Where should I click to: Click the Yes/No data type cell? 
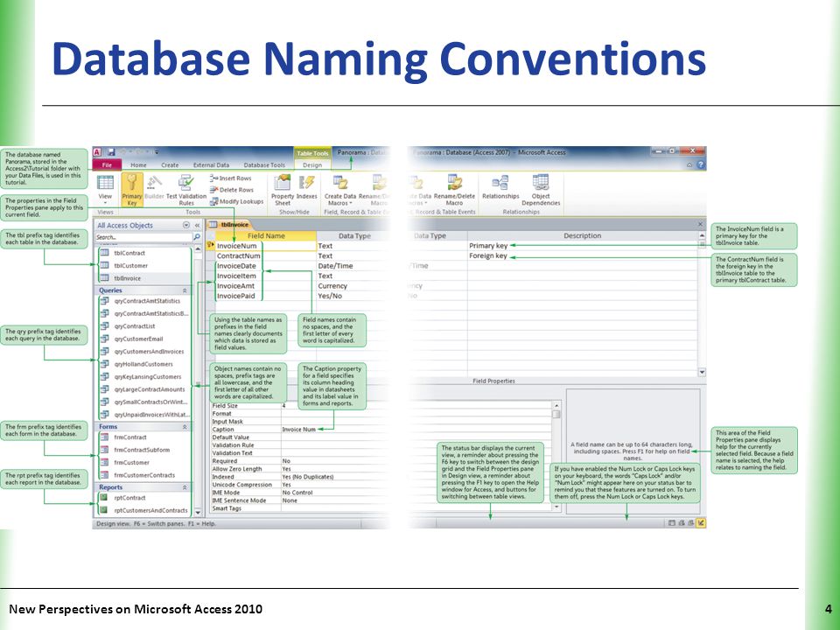pyautogui.click(x=353, y=296)
